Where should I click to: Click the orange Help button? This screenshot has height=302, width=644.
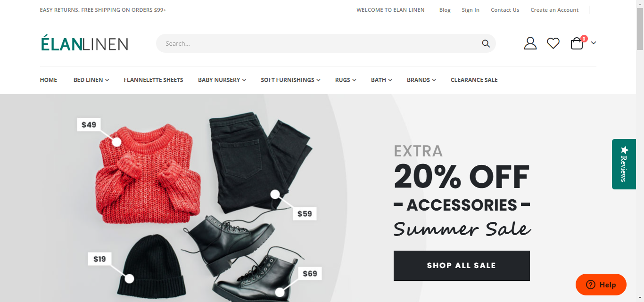click(601, 285)
